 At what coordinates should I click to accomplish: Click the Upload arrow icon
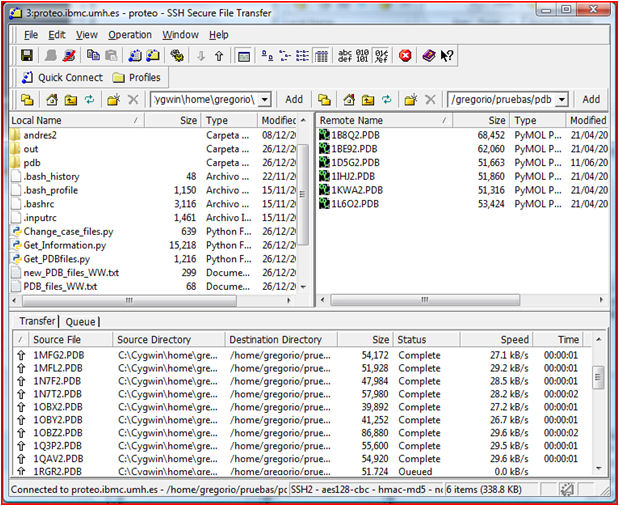219,56
